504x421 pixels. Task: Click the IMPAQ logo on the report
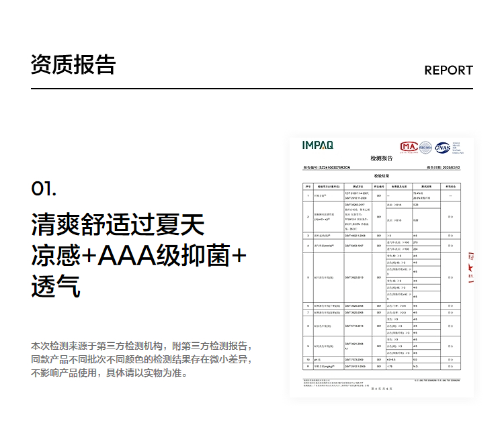point(317,145)
